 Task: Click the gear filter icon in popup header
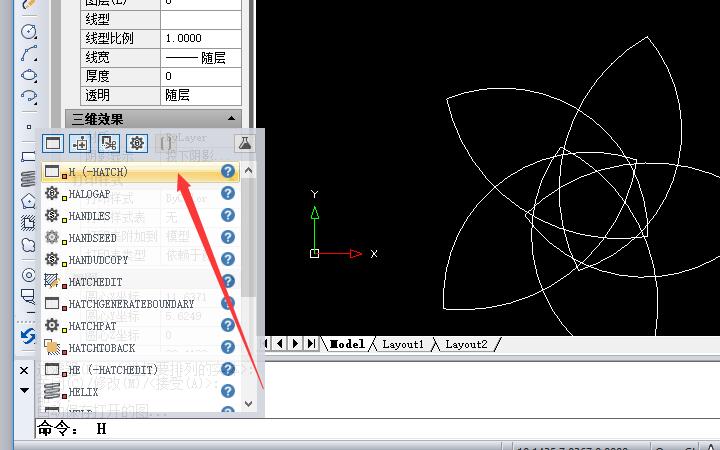pyautogui.click(x=137, y=143)
